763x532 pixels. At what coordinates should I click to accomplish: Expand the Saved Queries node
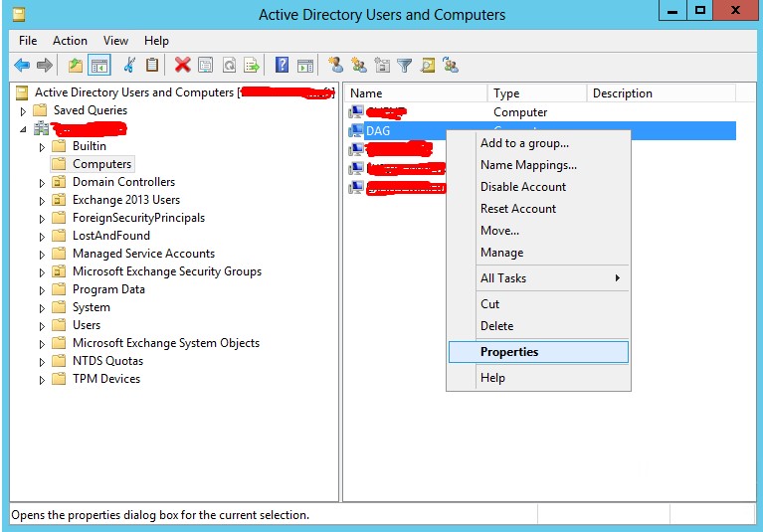[x=24, y=111]
